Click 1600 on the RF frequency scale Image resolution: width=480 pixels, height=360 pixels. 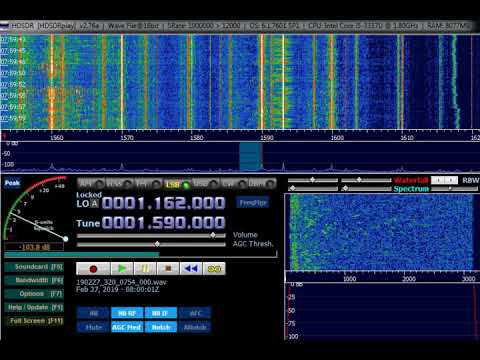(x=337, y=138)
